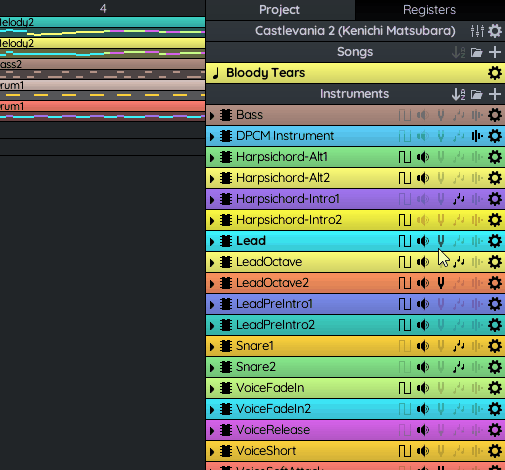The height and width of the screenshot is (470, 505).
Task: Expand the Harpsichord-Alt1 instrument
Action: tap(212, 157)
